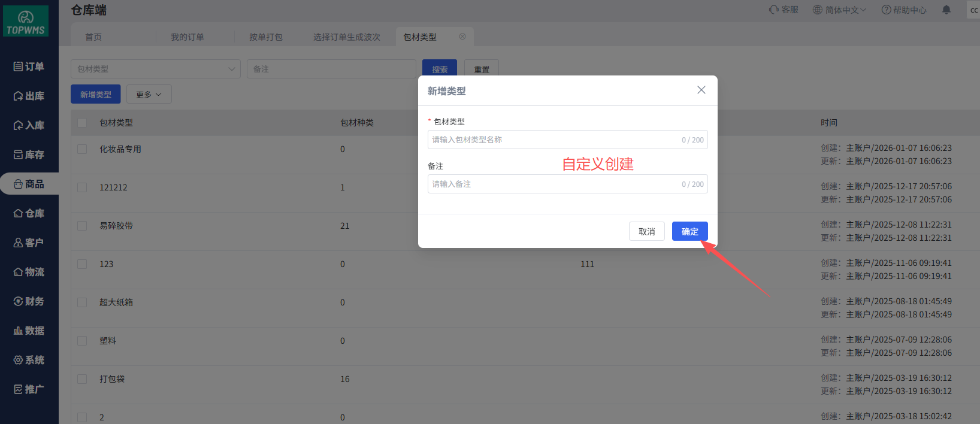This screenshot has width=980, height=424.
Task: Open the 库存 inventory sidebar icon
Action: tap(19, 155)
